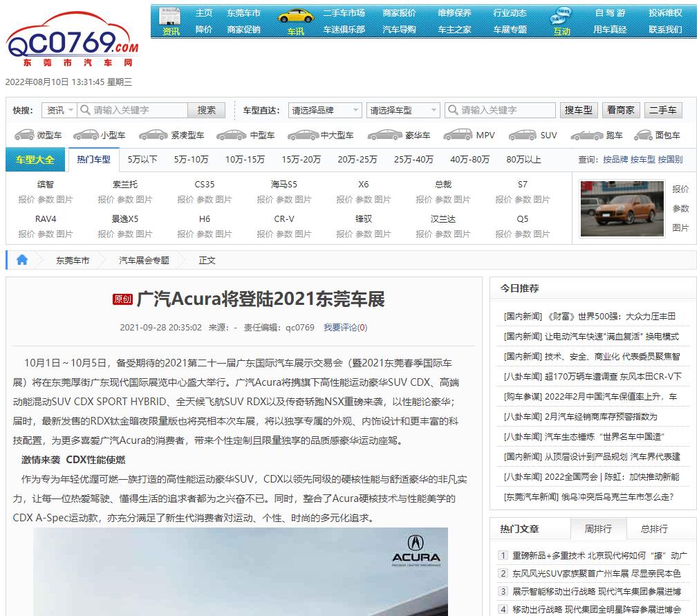Image resolution: width=699 pixels, height=616 pixels.
Task: Open 二手车市场 in the top navigation
Action: [x=344, y=13]
